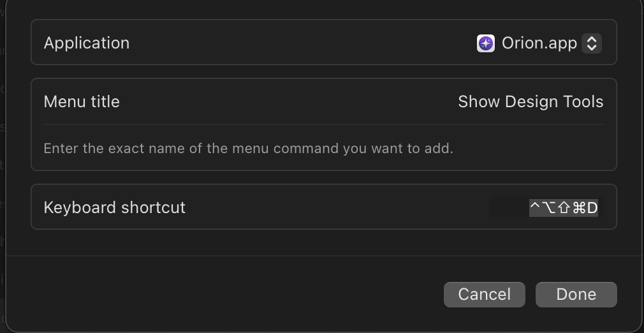Open the Application popup chevrons
644x333 pixels.
592,43
